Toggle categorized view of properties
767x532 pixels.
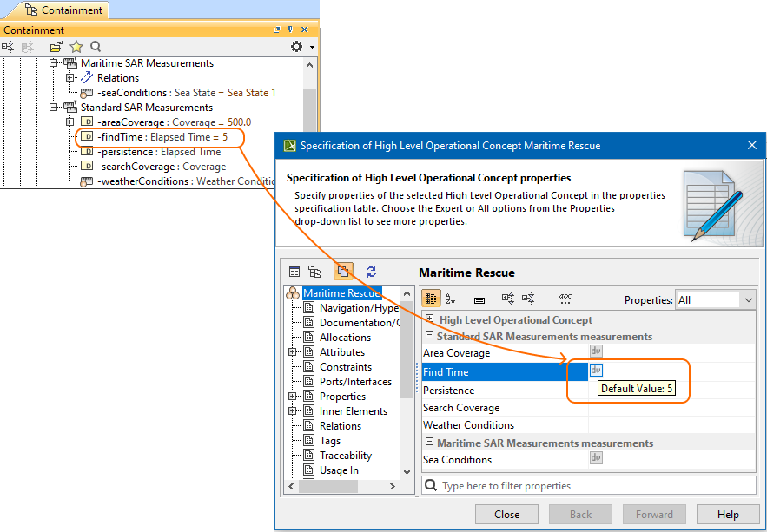(431, 299)
